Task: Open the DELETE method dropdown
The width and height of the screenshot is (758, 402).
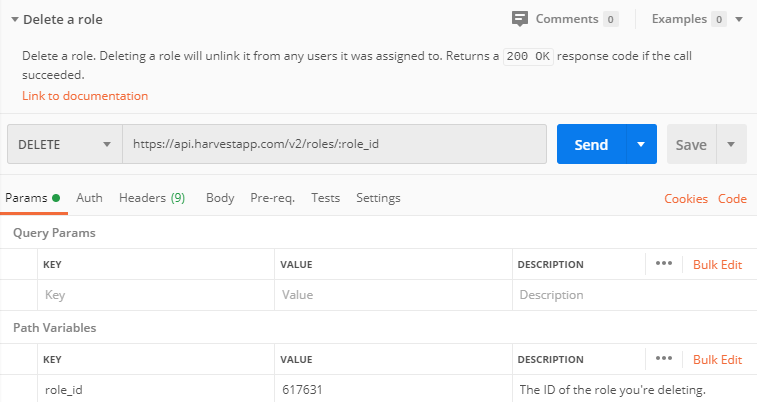Action: (x=65, y=144)
